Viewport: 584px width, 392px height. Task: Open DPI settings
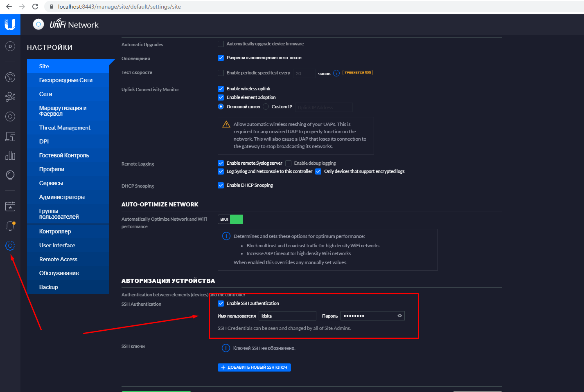pos(68,141)
